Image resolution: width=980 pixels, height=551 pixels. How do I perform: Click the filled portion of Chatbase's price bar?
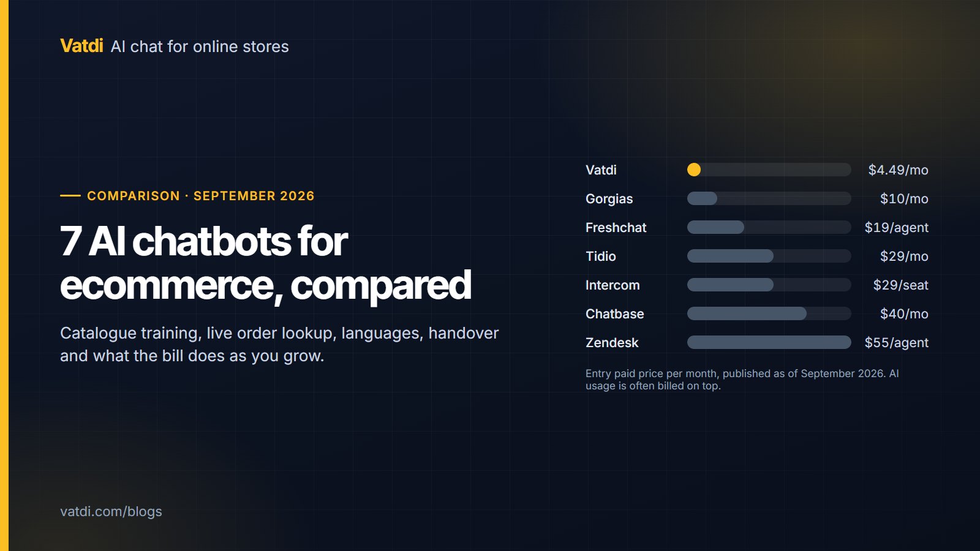tap(747, 313)
